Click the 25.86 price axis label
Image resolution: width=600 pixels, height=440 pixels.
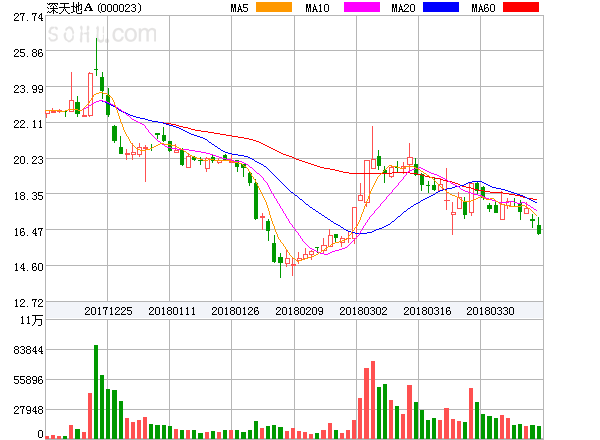click(x=28, y=53)
